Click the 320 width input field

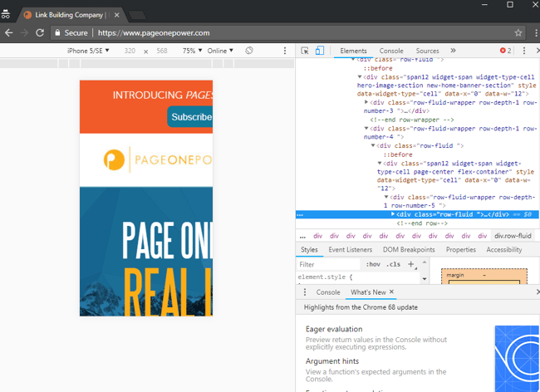click(130, 51)
